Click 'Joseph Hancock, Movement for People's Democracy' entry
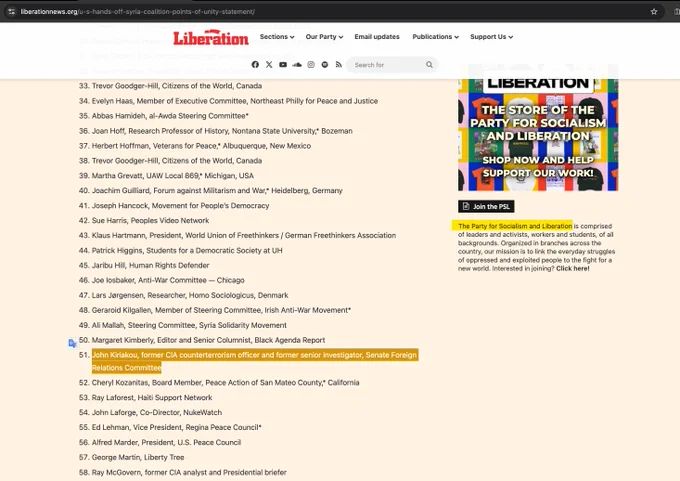 pyautogui.click(x=180, y=206)
